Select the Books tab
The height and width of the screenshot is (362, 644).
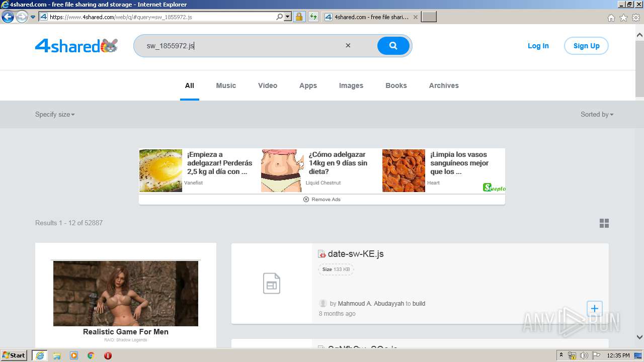(x=396, y=85)
